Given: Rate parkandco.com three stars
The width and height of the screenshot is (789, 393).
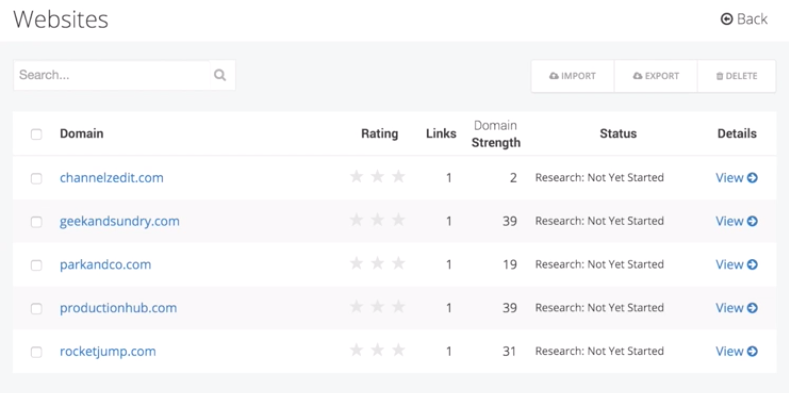Looking at the screenshot, I should (x=399, y=263).
